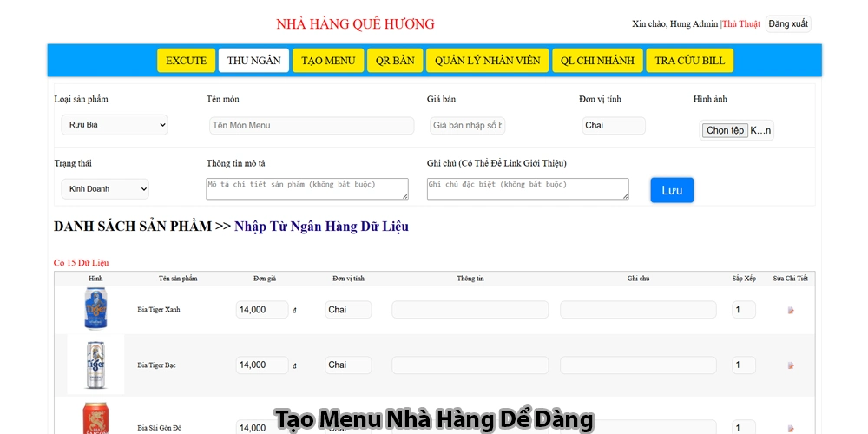Click the Bia Tiger Xanh product image
This screenshot has width=868, height=434.
[95, 309]
